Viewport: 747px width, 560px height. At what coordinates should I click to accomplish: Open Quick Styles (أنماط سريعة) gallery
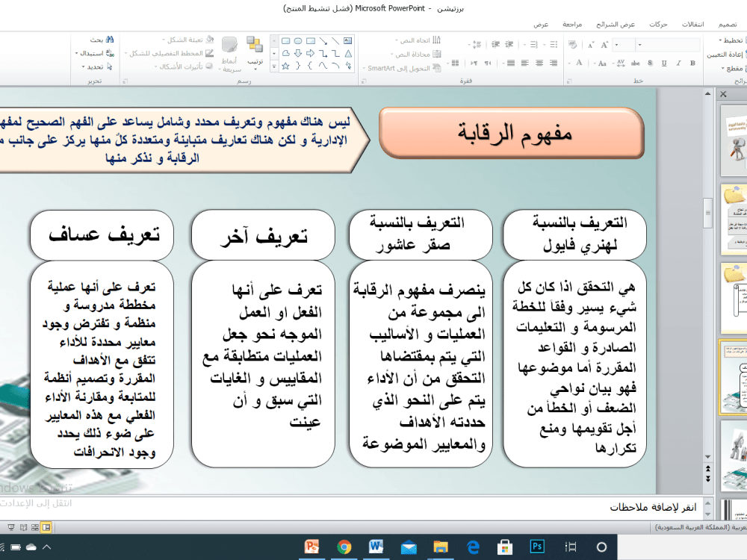point(230,54)
